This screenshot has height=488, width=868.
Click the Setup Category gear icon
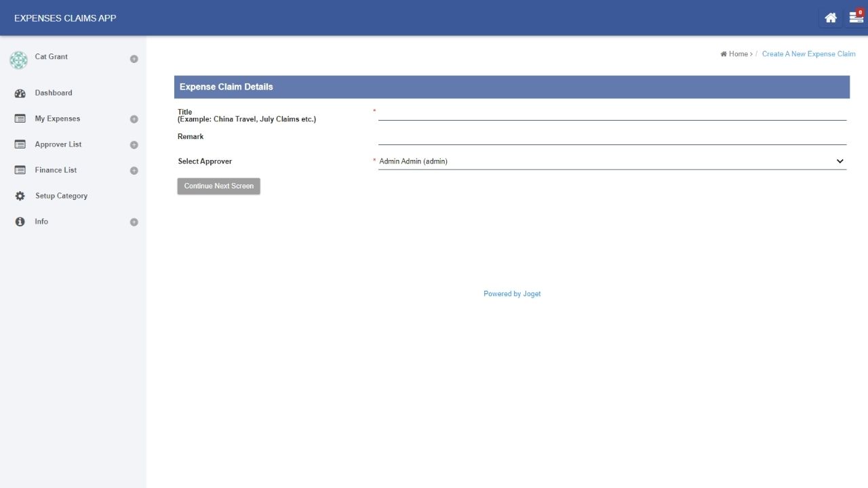(x=20, y=196)
